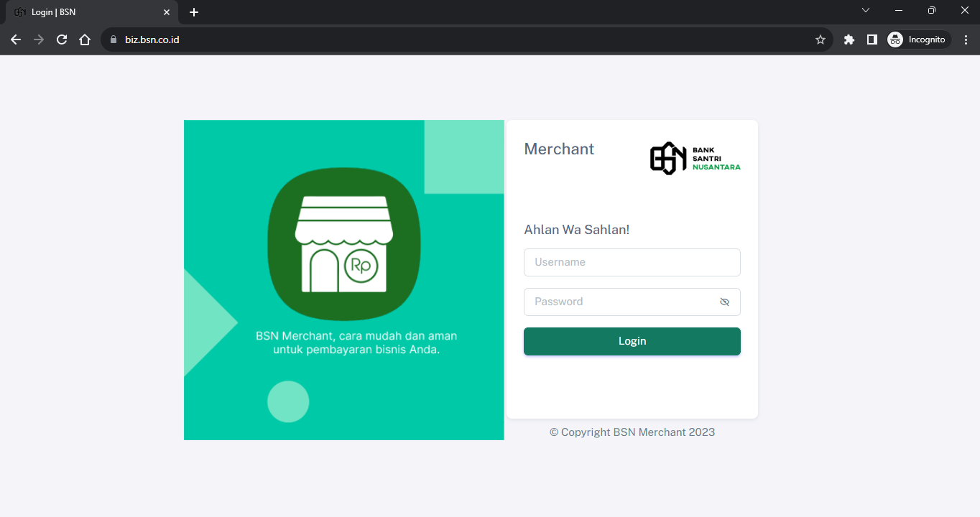The image size is (980, 517).
Task: Open a new tab with plus button
Action: (x=194, y=12)
